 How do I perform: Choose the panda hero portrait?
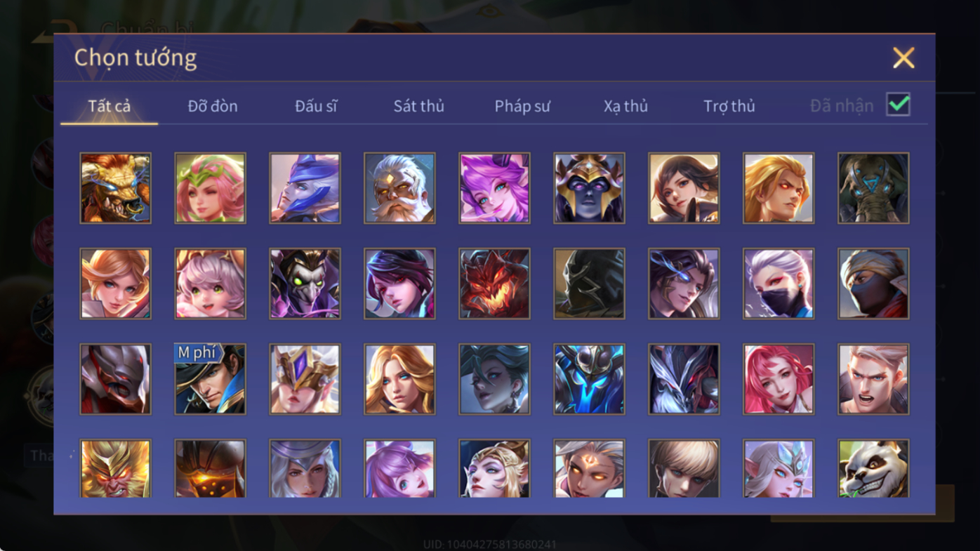click(x=873, y=468)
